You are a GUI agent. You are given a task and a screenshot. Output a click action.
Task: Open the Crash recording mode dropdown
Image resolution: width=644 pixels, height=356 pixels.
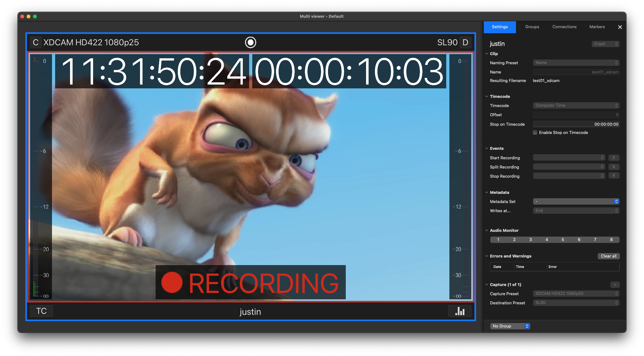[606, 44]
